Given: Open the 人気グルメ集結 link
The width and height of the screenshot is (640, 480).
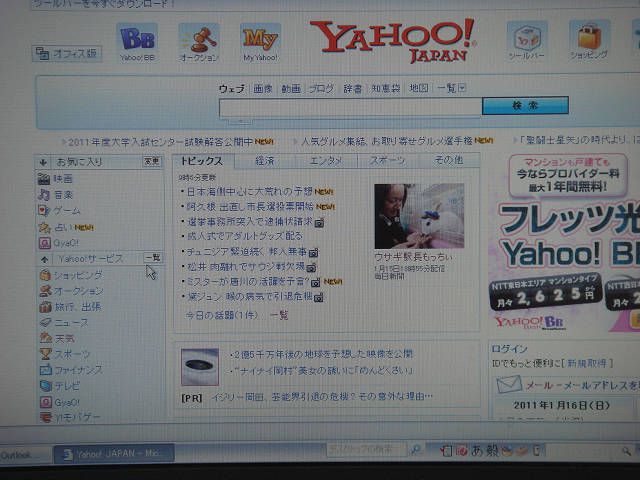Looking at the screenshot, I should coord(387,141).
